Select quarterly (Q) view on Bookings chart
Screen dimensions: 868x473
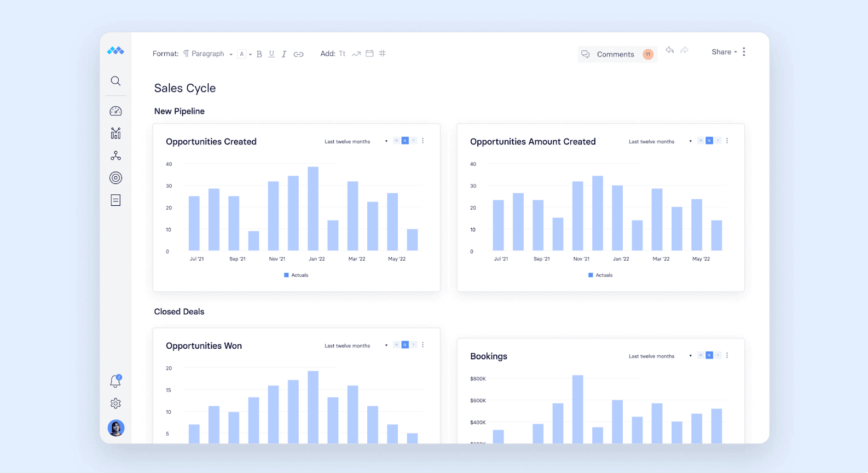coord(709,355)
